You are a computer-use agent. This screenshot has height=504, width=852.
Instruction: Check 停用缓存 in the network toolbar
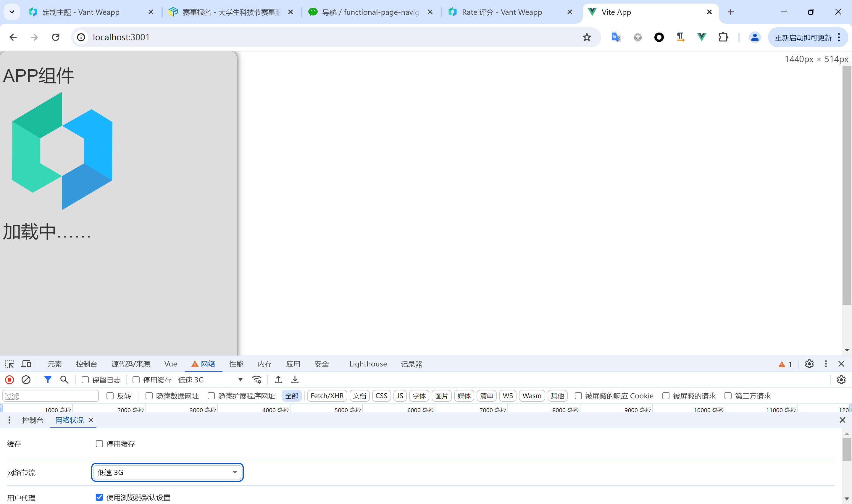[x=136, y=380]
